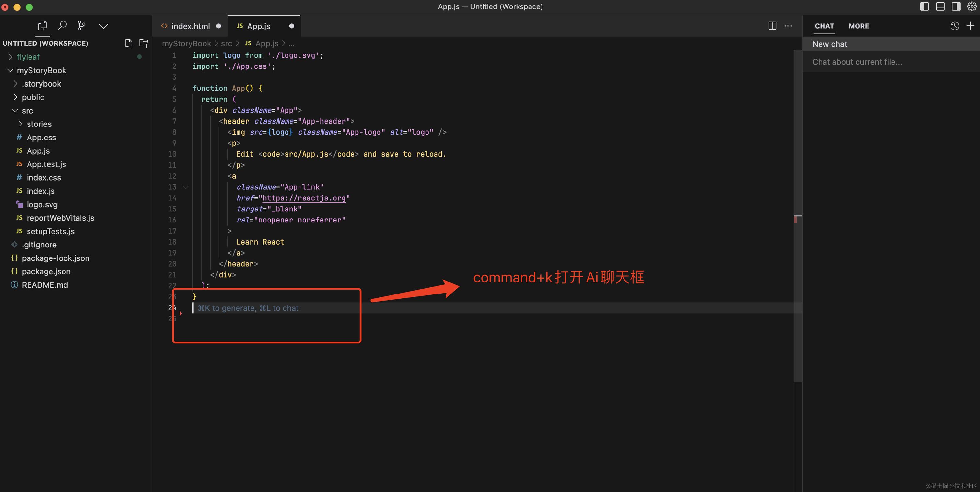Open package.json in the explorer
Screen dimensions: 980x492
[46, 271]
